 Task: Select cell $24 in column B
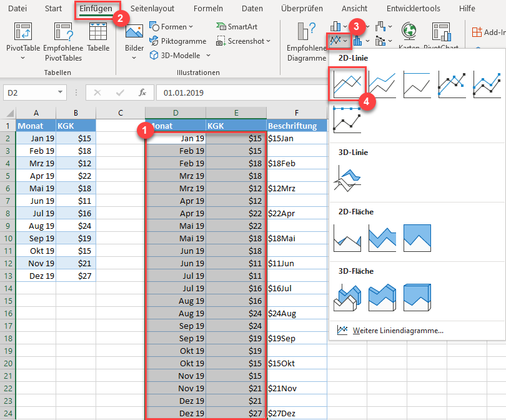(76, 226)
